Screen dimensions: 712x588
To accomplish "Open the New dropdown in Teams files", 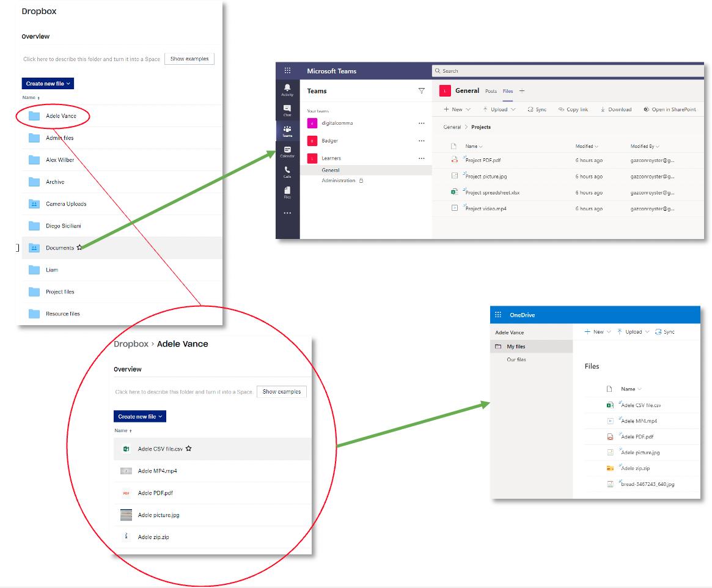I will coord(457,109).
